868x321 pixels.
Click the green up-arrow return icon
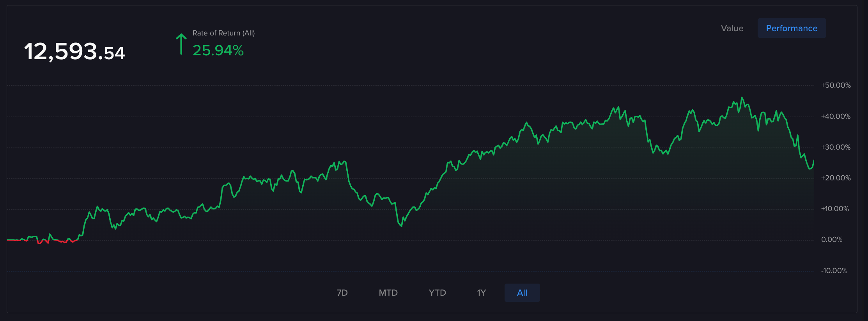tap(181, 44)
